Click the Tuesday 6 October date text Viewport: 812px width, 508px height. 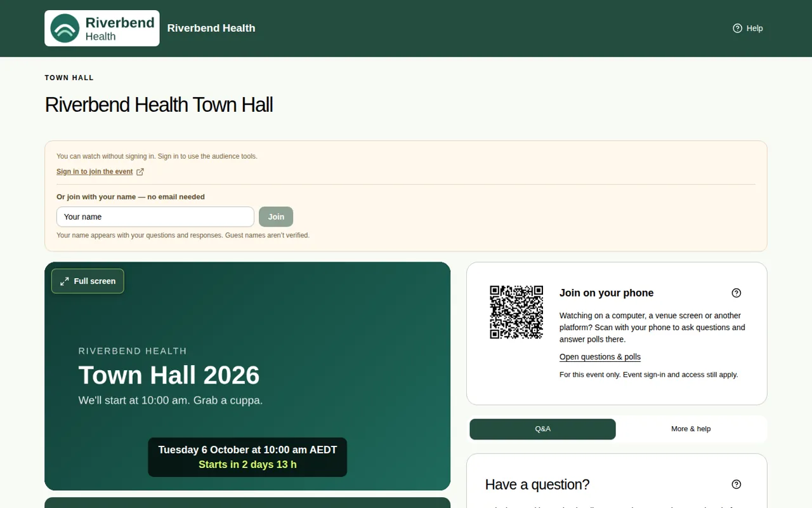tap(247, 450)
